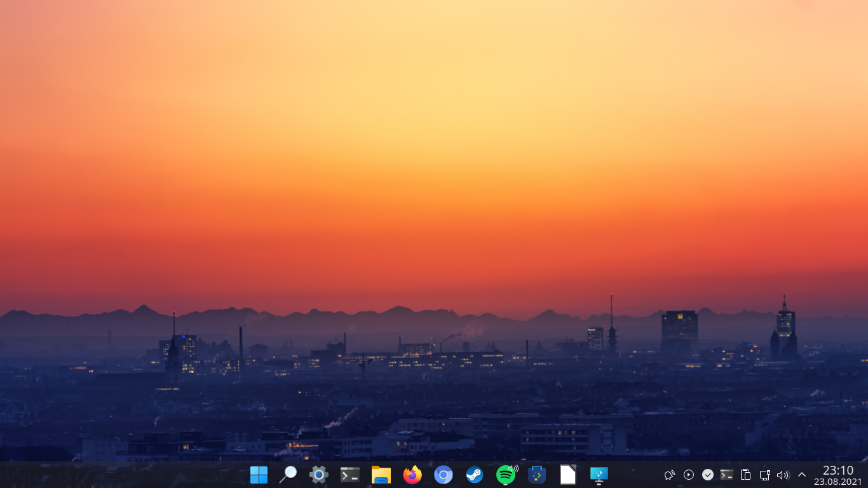Image resolution: width=868 pixels, height=488 pixels.
Task: Open Spotify from the taskbar
Action: (506, 475)
